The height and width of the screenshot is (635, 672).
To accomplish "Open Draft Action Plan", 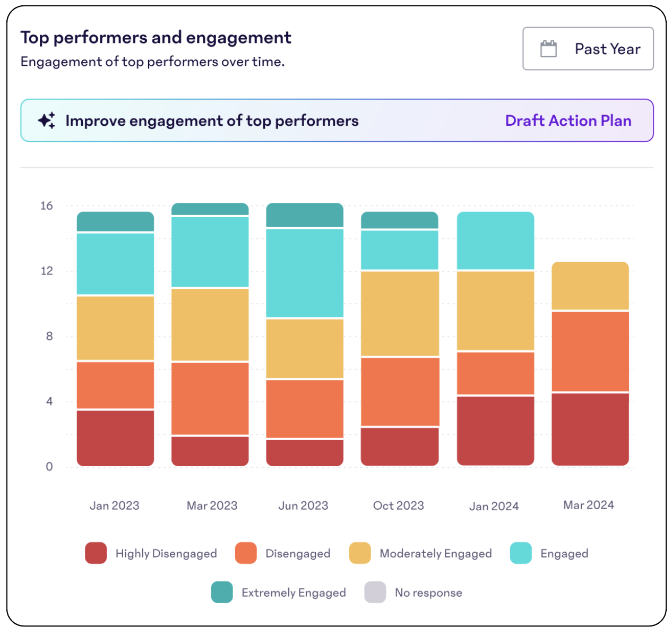I will coord(568,121).
